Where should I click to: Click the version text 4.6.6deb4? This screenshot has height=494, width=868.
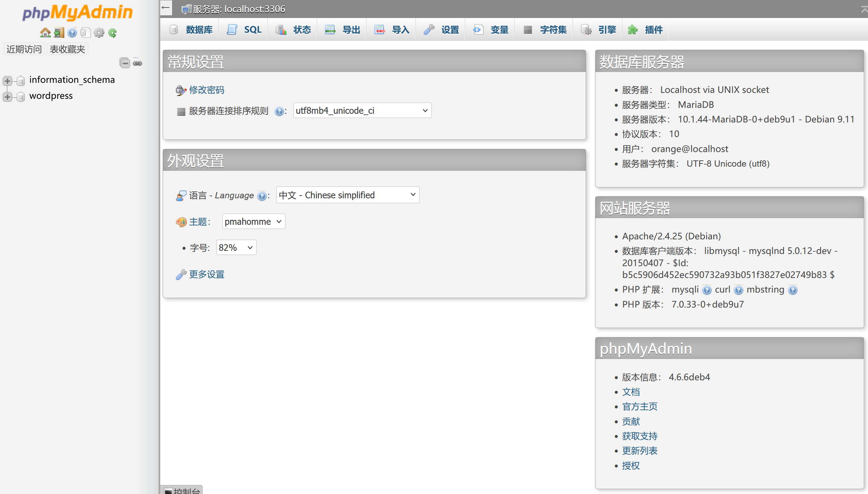tap(689, 377)
